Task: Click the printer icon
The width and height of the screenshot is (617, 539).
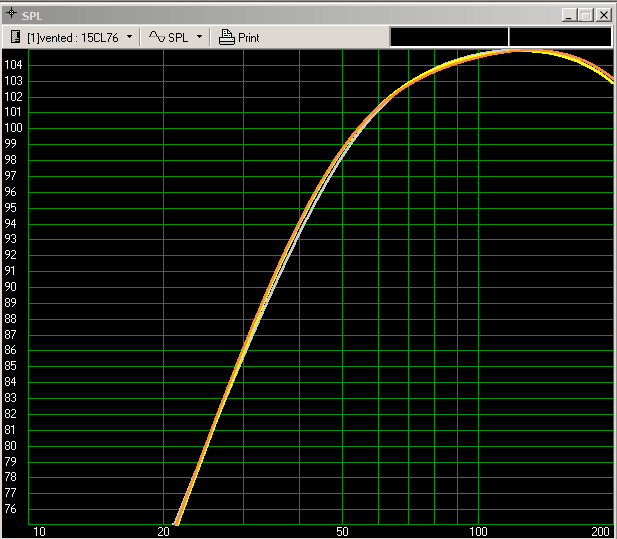Action: [227, 37]
